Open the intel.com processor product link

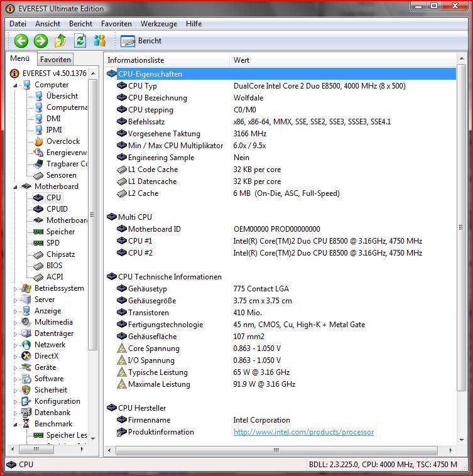(303, 432)
